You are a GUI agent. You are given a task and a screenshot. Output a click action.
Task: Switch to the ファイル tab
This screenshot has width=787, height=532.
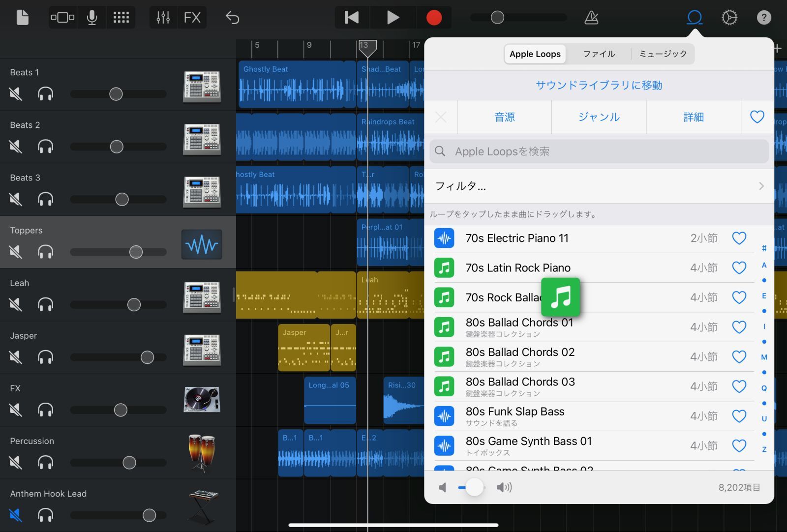pyautogui.click(x=599, y=54)
